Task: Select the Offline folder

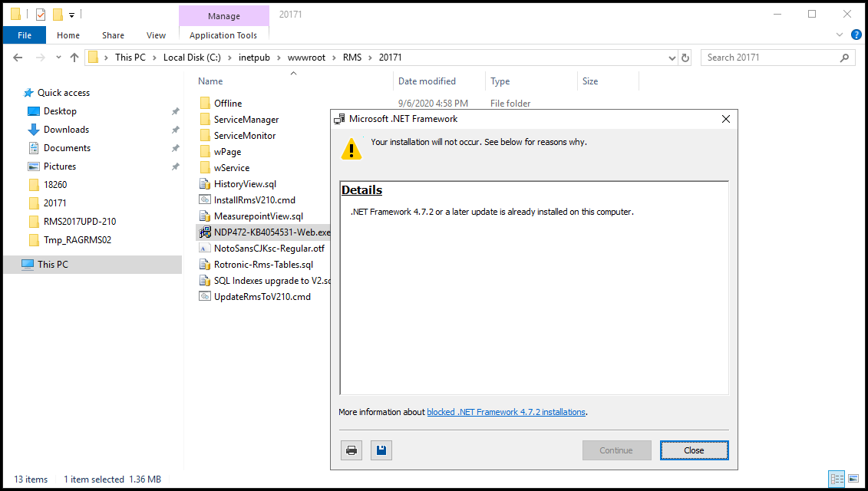Action: (228, 104)
